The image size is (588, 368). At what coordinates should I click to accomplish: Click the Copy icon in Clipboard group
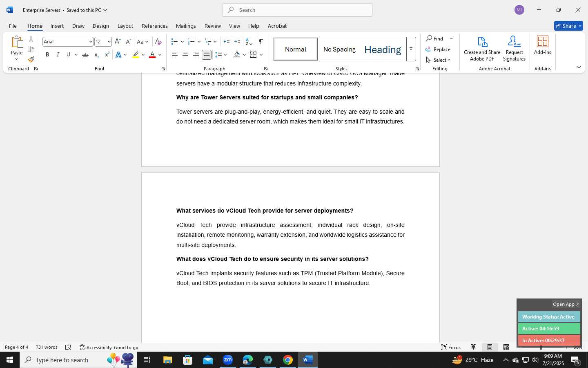click(x=31, y=49)
